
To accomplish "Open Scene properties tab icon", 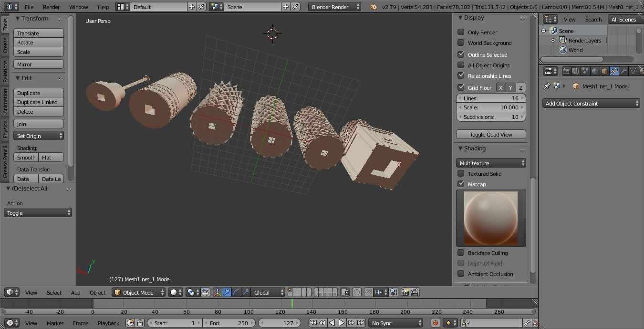I will click(585, 71).
